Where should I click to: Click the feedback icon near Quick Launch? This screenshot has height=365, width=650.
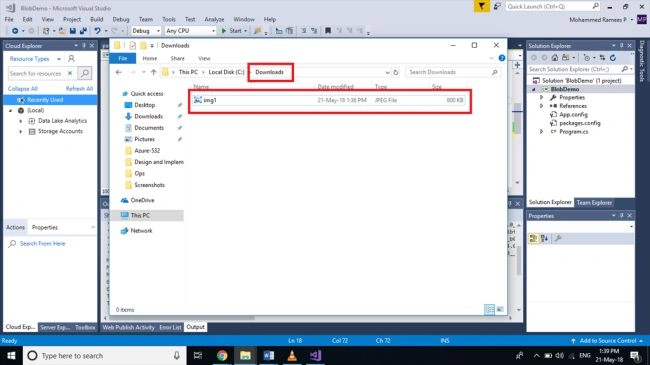(497, 6)
